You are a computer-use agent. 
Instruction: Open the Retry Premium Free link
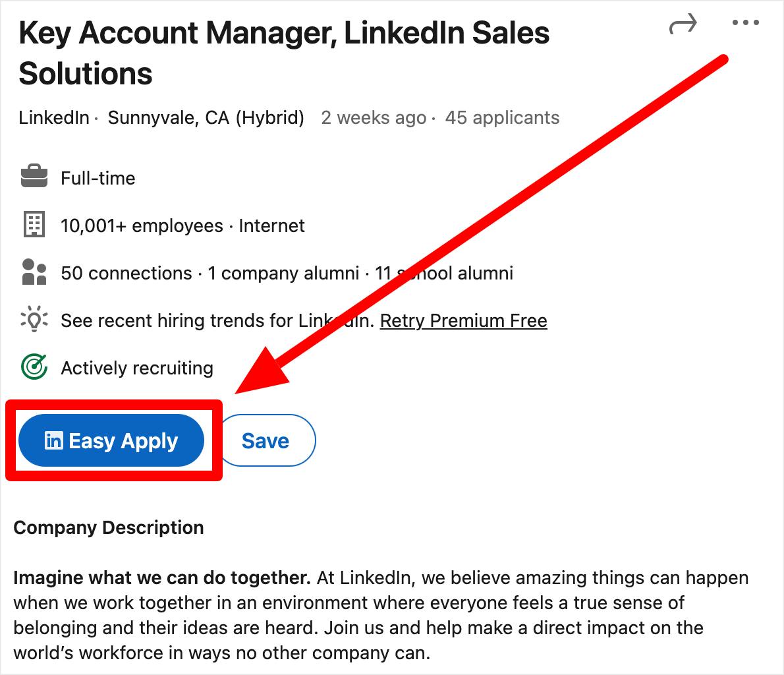(463, 321)
